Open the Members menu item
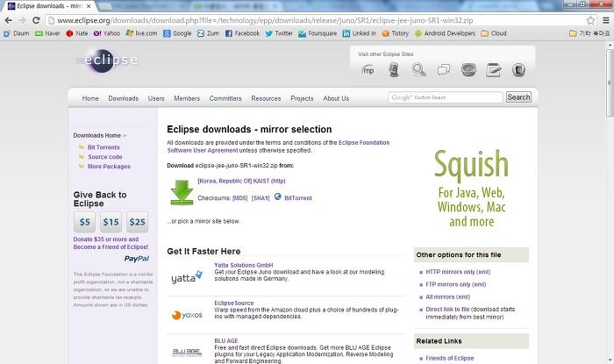The image size is (614, 364). pyautogui.click(x=187, y=98)
